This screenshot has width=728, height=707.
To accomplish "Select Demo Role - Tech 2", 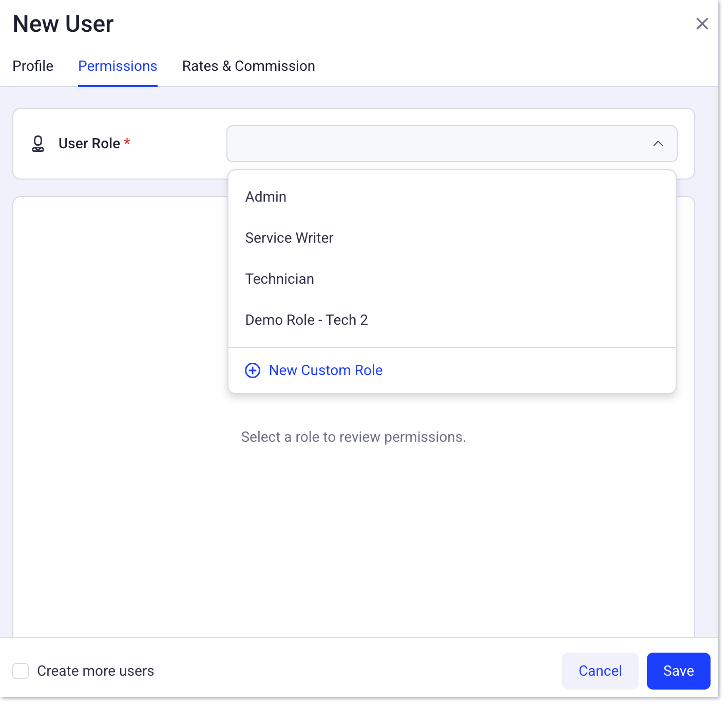I will pos(452,320).
